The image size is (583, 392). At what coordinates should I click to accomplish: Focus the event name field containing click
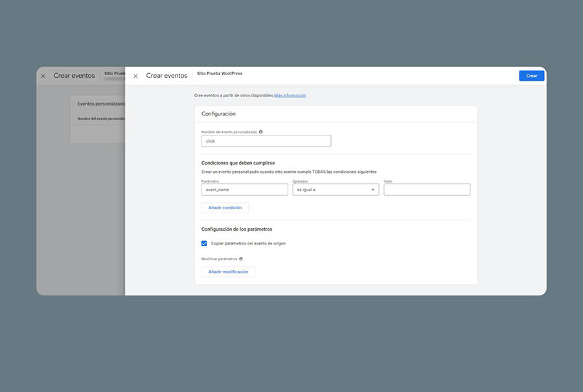click(x=266, y=141)
